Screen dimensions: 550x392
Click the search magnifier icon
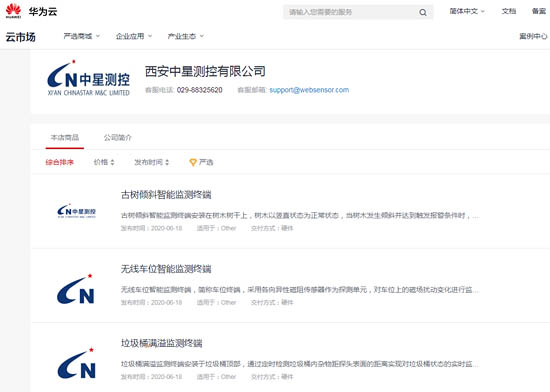(423, 12)
